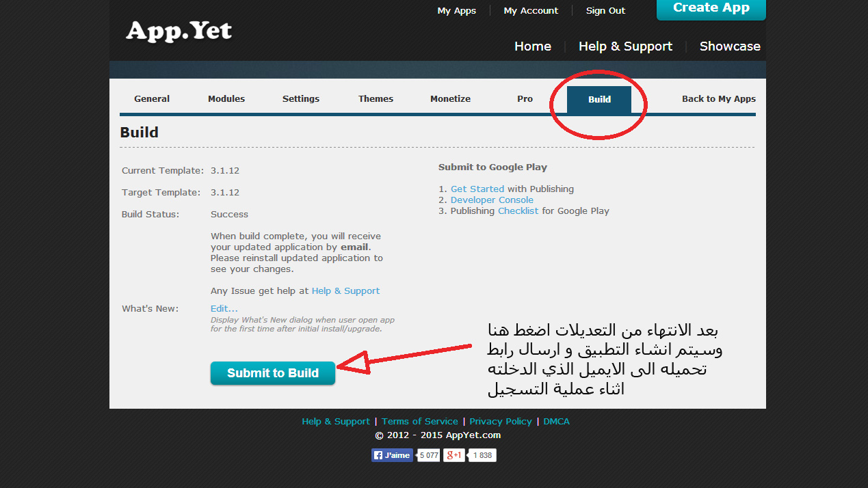Switch to the Monetize tab
This screenshot has width=868, height=488.
[450, 99]
